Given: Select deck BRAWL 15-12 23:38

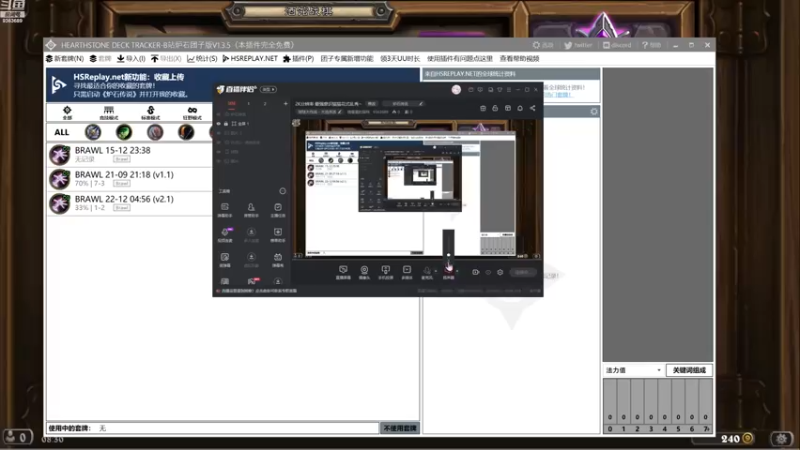Looking at the screenshot, I should pos(130,155).
